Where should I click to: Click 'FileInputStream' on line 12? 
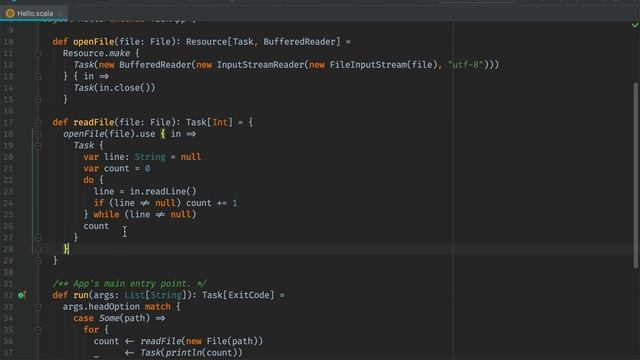pyautogui.click(x=368, y=64)
